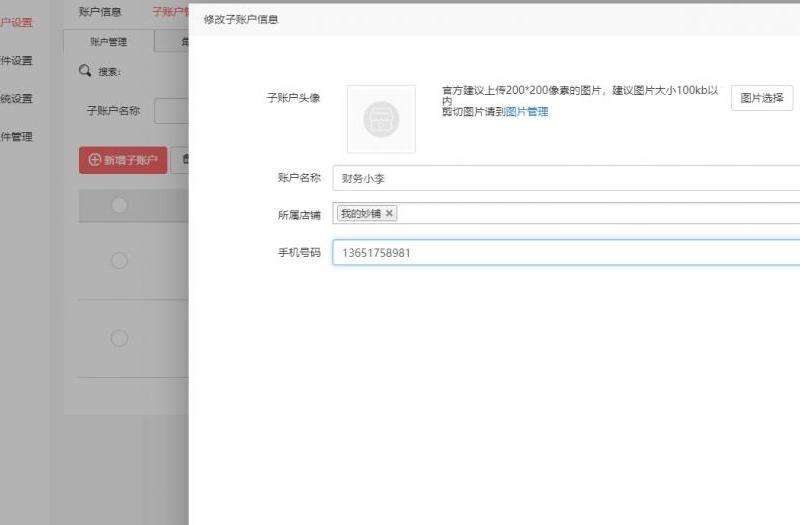
Task: Click the trash icon button beside 新增子账户
Action: (182, 160)
